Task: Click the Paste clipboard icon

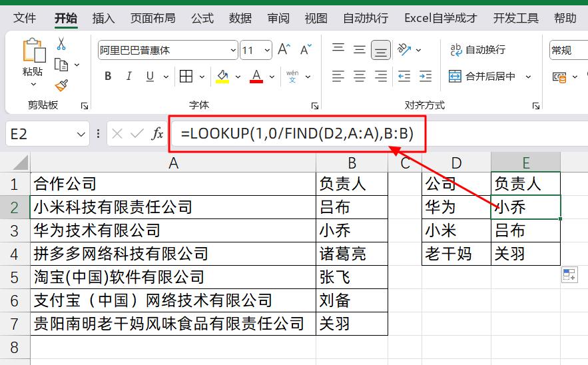Action: (34, 50)
